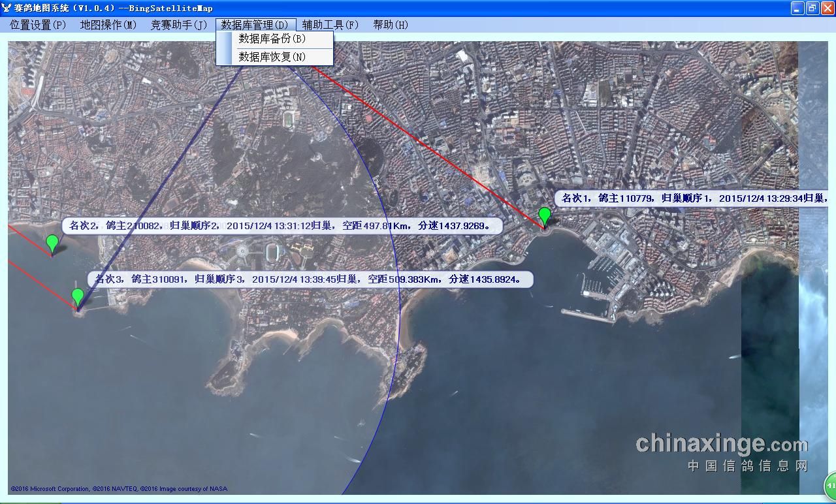
Task: Click the app icon in the title bar
Action: [x=7, y=8]
